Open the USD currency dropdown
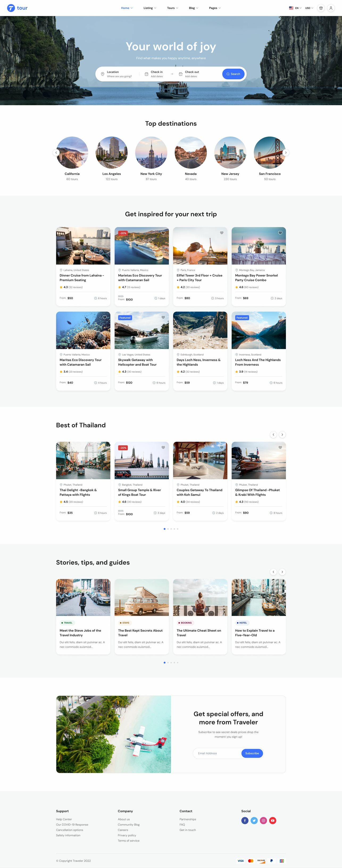Screen dimensions: 342x868 tap(309, 8)
